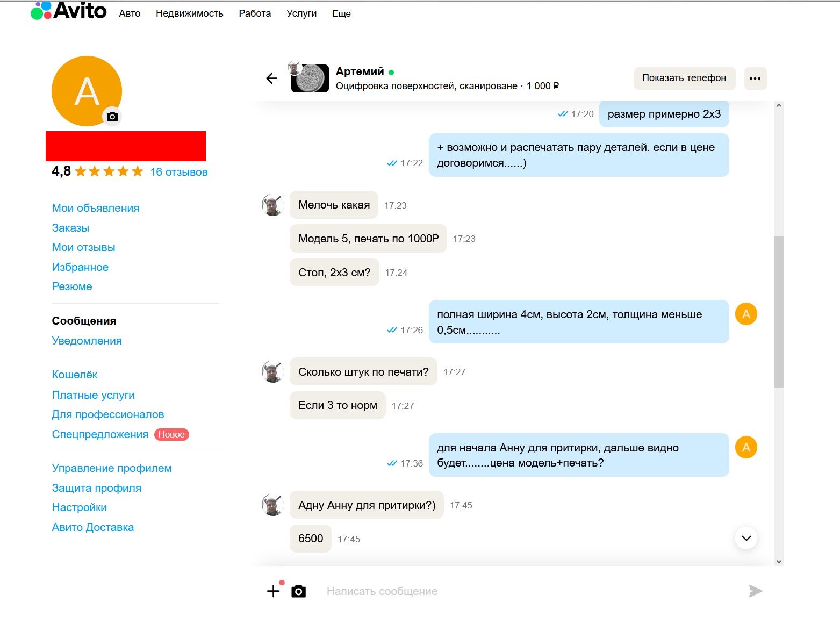Click the camera icon on profile avatar

point(112,117)
